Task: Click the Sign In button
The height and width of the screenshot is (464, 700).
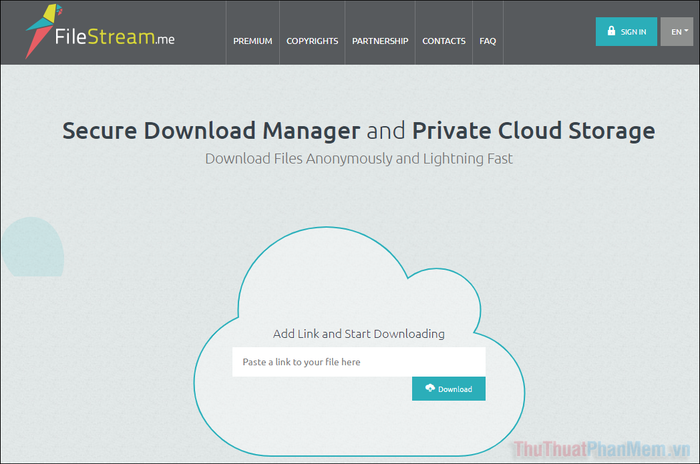Action: [626, 32]
